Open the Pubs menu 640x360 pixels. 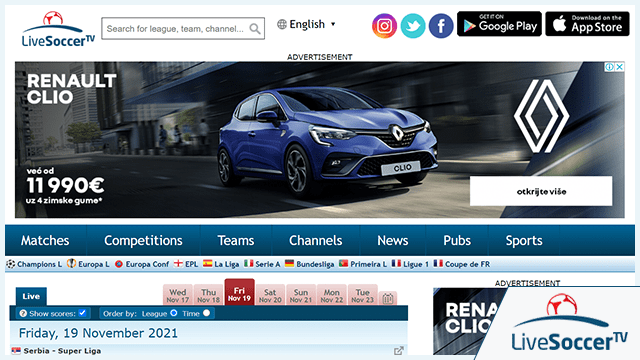click(x=457, y=240)
